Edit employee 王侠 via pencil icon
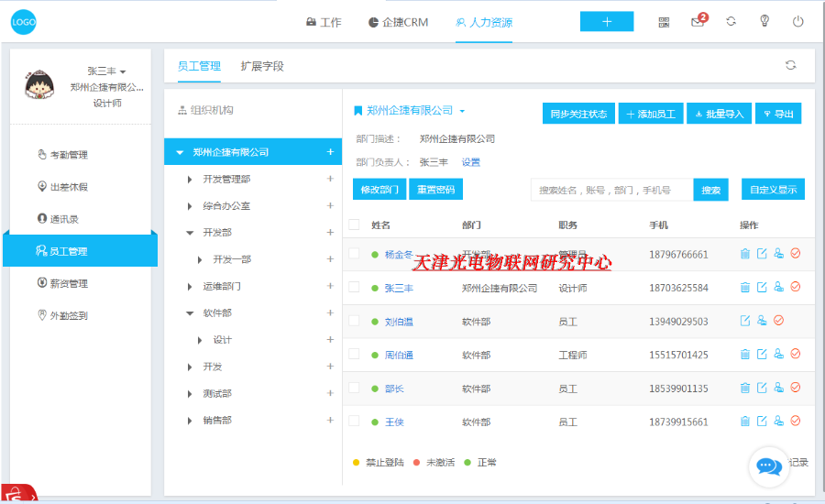Image resolution: width=825 pixels, height=504 pixels. pyautogui.click(x=762, y=421)
